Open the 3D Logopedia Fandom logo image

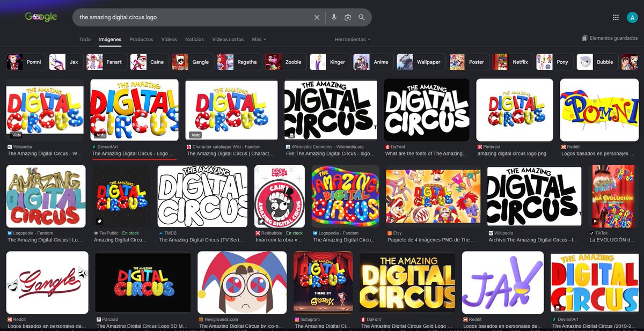point(46,196)
